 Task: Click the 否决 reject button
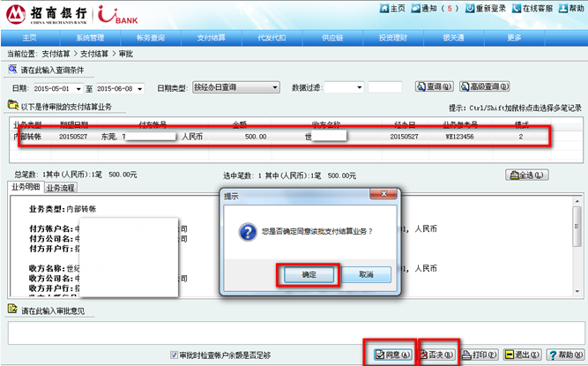[437, 355]
